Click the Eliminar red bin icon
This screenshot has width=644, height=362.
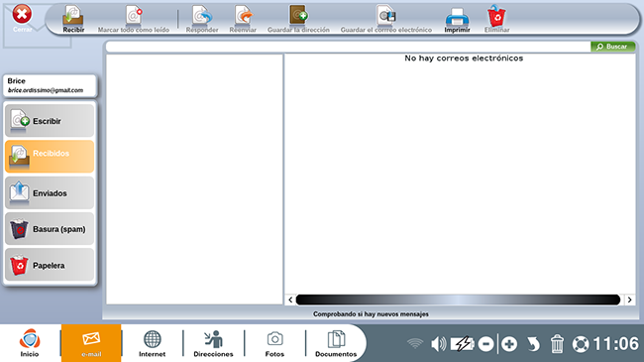496,16
